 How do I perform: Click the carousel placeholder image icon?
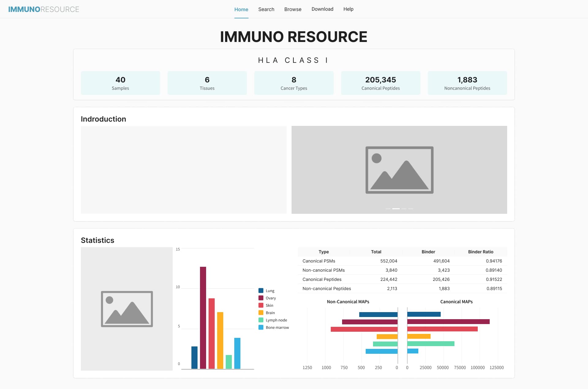click(399, 170)
